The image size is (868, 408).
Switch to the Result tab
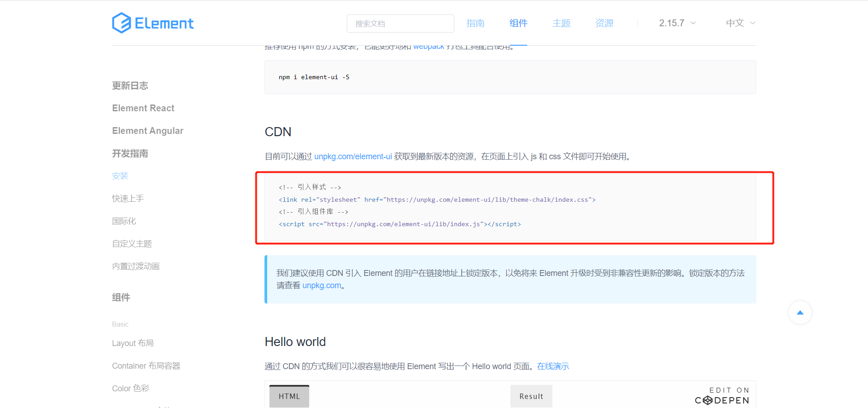pyautogui.click(x=531, y=396)
